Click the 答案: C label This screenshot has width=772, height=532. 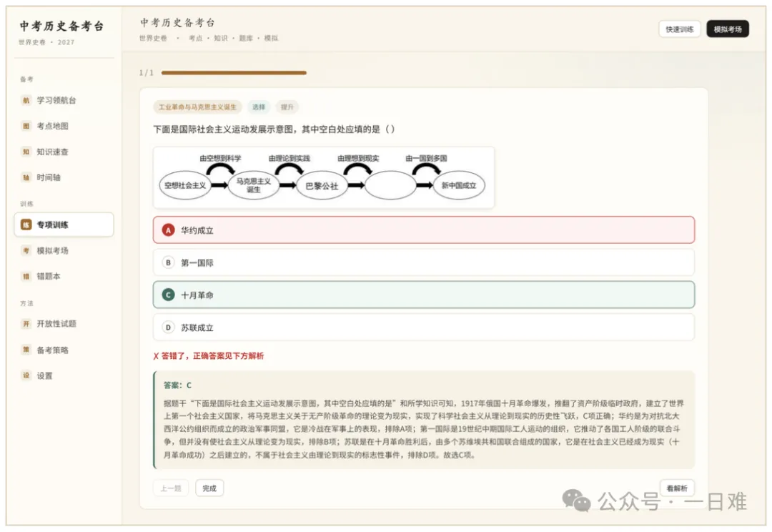click(x=178, y=385)
